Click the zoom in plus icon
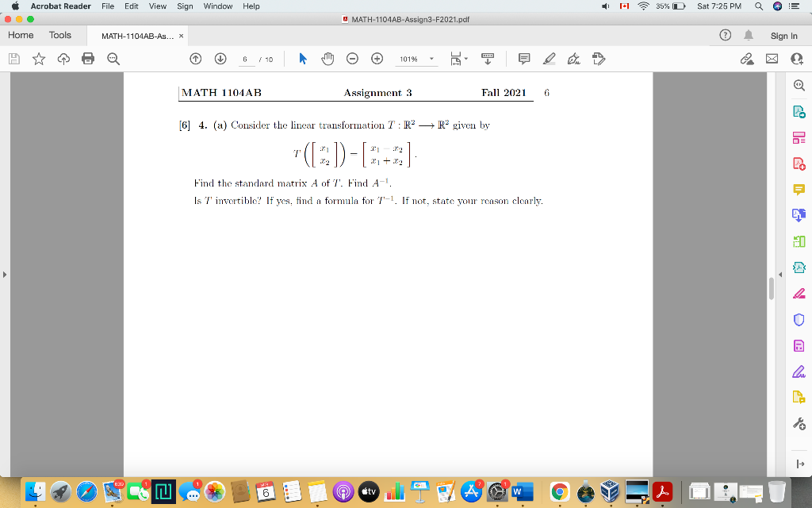Viewport: 812px width, 508px height. pos(377,59)
